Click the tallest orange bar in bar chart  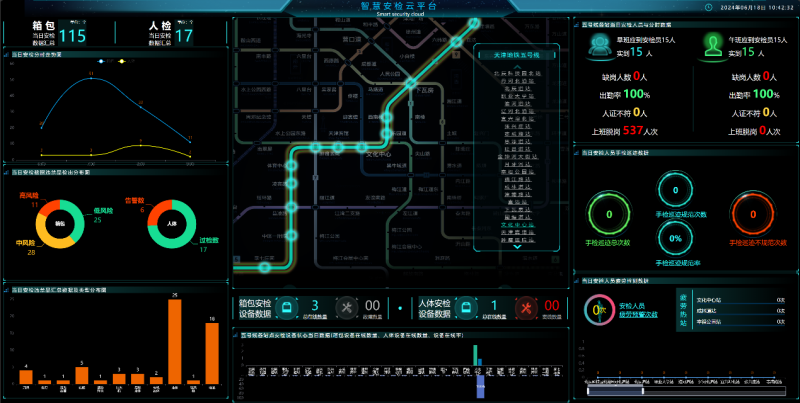pyautogui.click(x=174, y=342)
